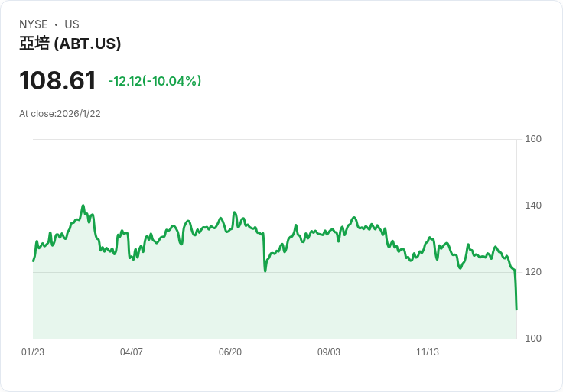Screen dimensions: 563x392
Task: Click the final sharp drop endpoint on chart
Action: 516,309
